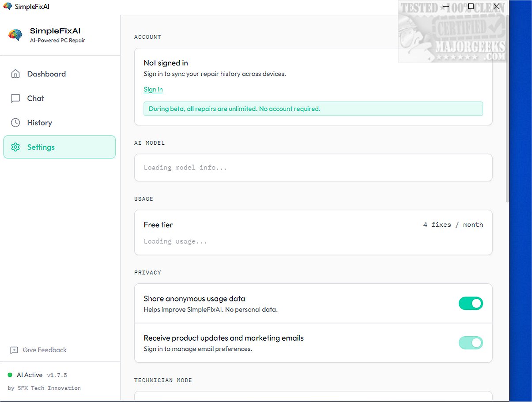Maximize the SimpleFixAI window
The height and width of the screenshot is (402, 532).
pyautogui.click(x=471, y=6)
